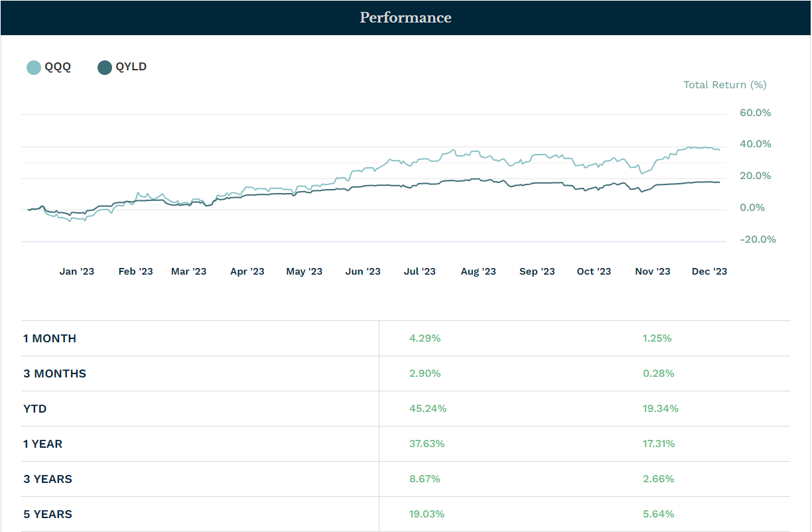Click the Nov '23 axis label

point(653,271)
